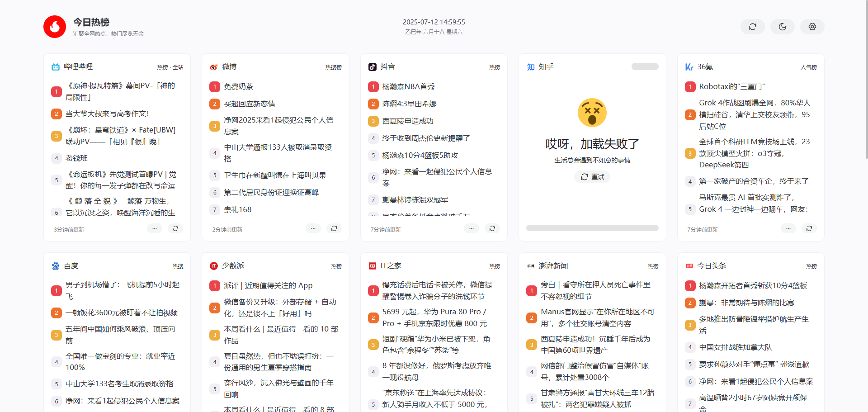
Task: Click the 抖音 card's 热榜 label
Action: coord(495,67)
